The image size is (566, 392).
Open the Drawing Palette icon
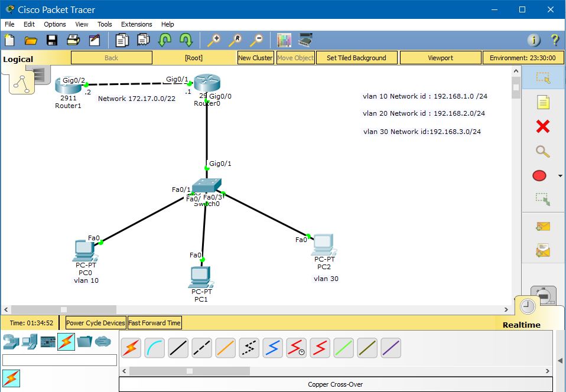tap(284, 40)
